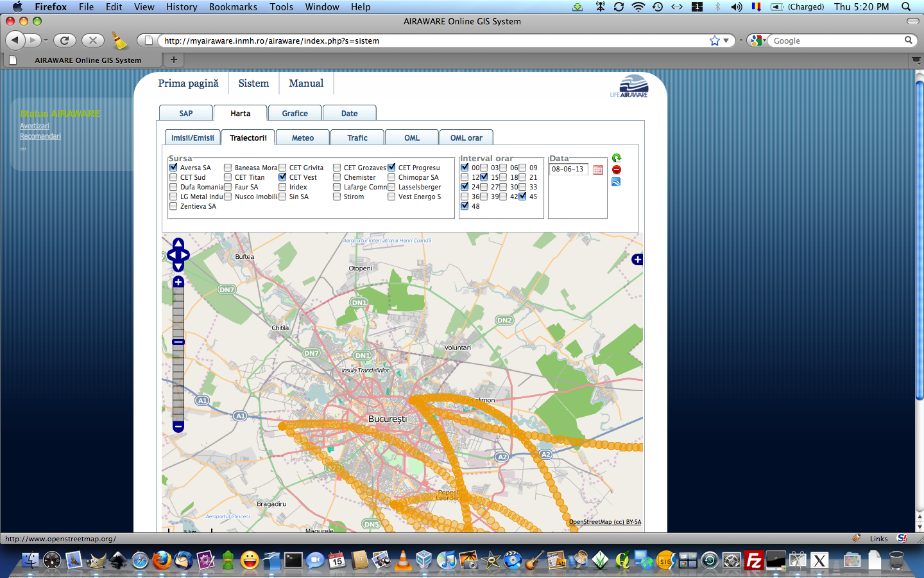924x578 pixels.
Task: Open the calendar date picker icon
Action: [598, 170]
